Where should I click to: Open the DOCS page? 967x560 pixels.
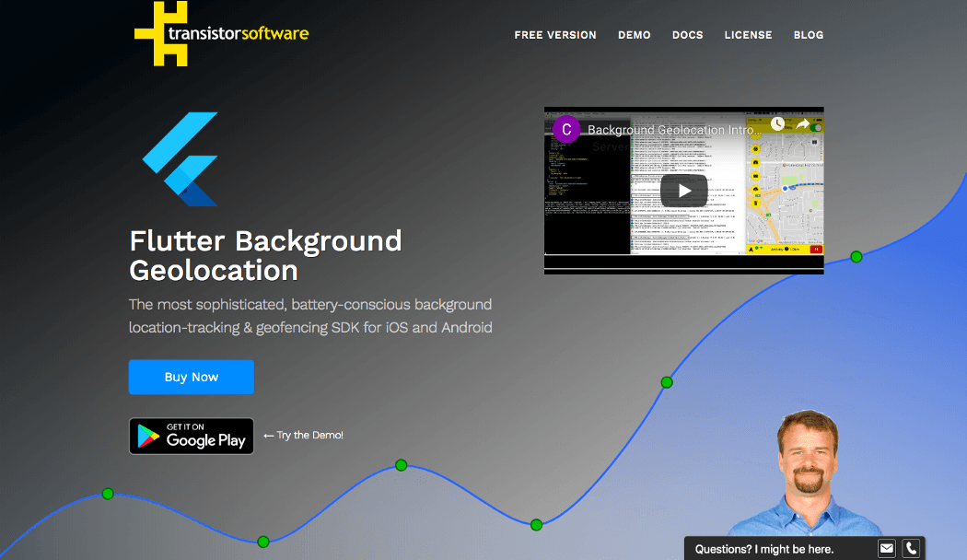point(688,35)
